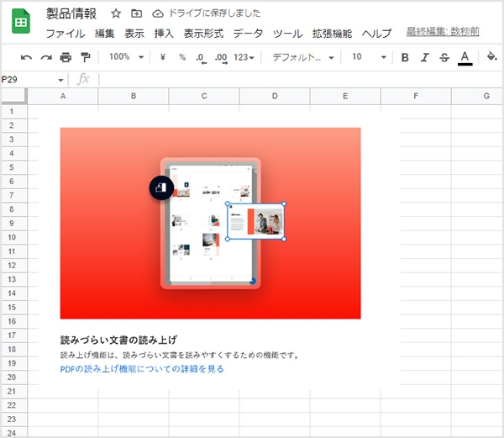
Task: Open the データ menu
Action: click(248, 34)
